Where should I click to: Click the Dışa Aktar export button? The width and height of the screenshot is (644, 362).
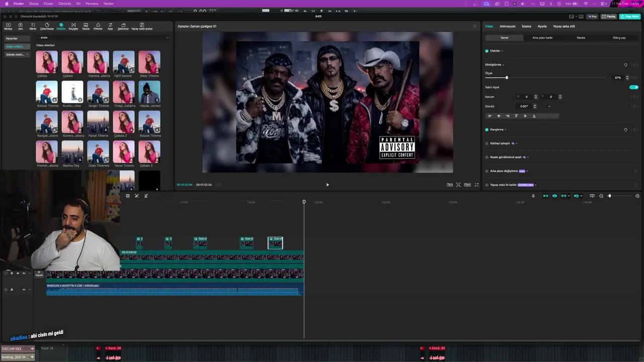(629, 17)
